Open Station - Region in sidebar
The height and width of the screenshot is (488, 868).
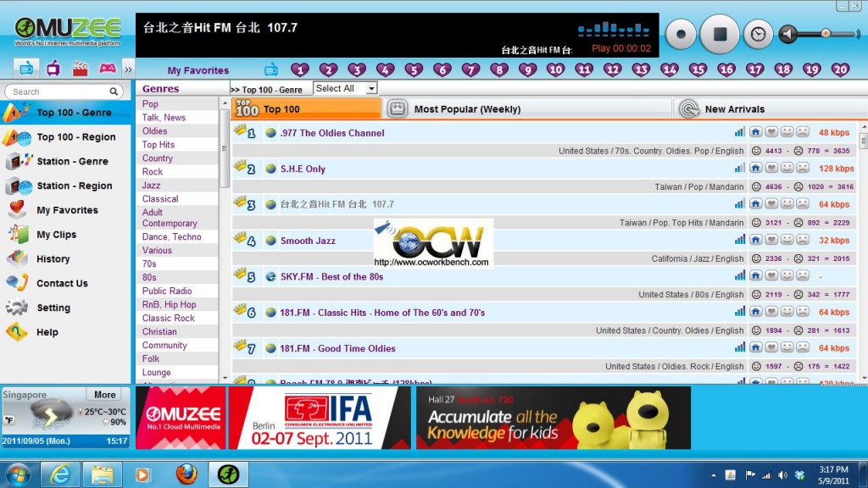[65, 186]
